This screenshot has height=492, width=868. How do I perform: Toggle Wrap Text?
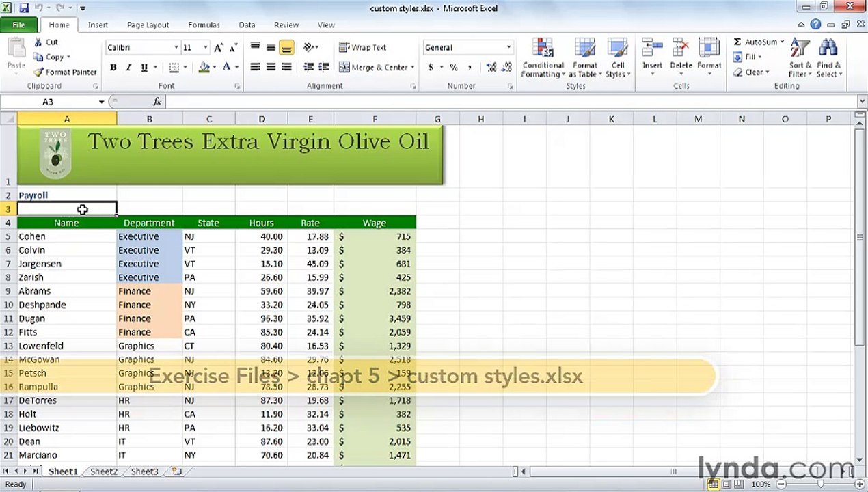click(363, 48)
